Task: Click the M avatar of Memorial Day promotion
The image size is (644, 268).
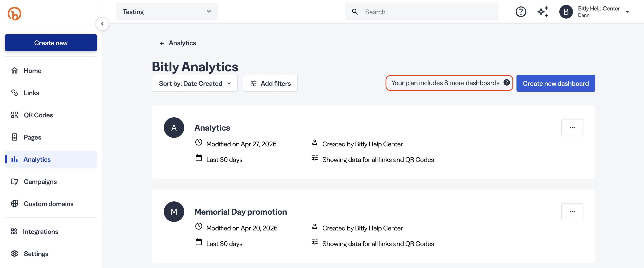Action: [x=174, y=212]
